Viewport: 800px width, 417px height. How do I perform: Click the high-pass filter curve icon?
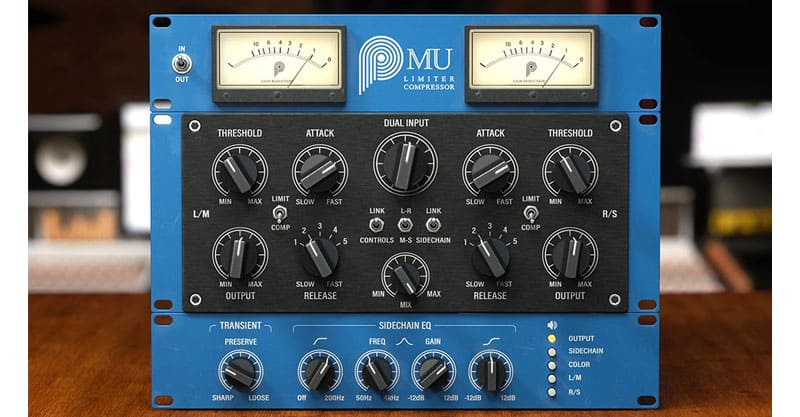click(320, 340)
